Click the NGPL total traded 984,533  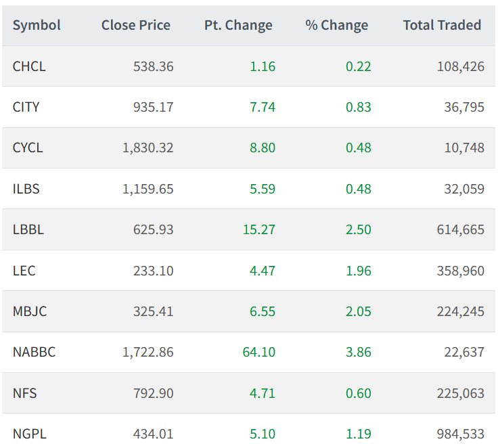tap(461, 434)
